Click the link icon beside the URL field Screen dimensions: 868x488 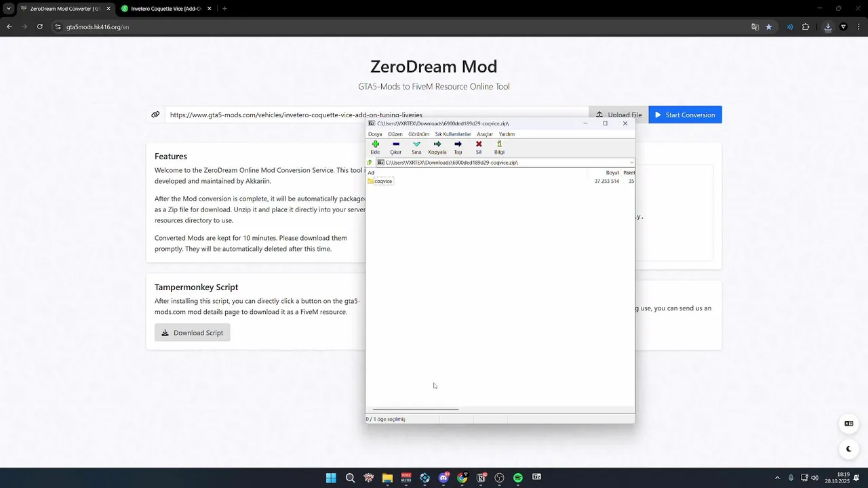point(155,115)
